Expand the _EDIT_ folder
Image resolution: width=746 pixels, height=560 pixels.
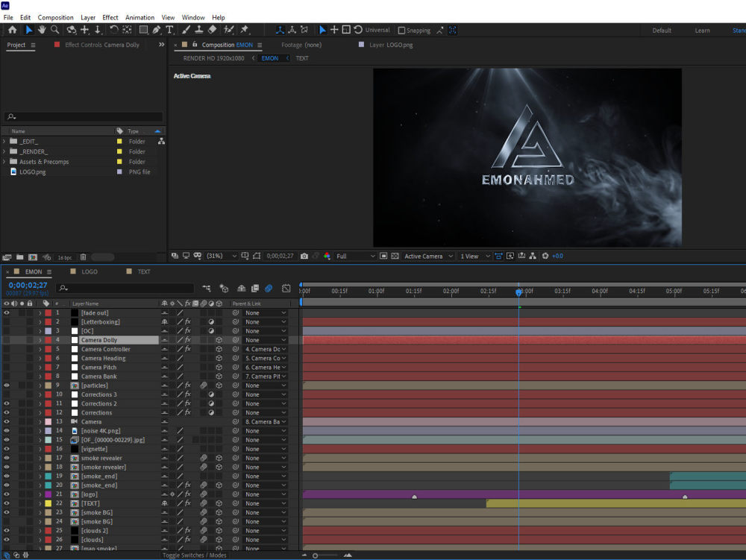[x=4, y=142]
